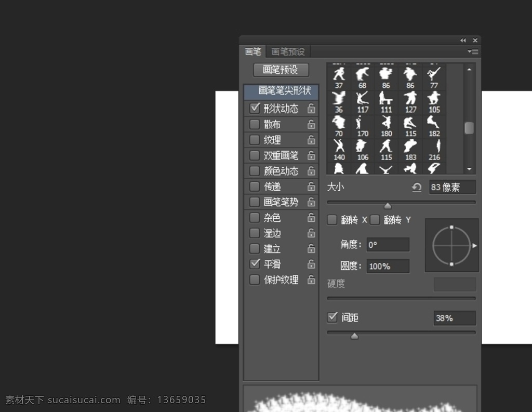This screenshot has width=532, height=412.
Task: Enable the 杂色 checkbox
Action: click(255, 218)
